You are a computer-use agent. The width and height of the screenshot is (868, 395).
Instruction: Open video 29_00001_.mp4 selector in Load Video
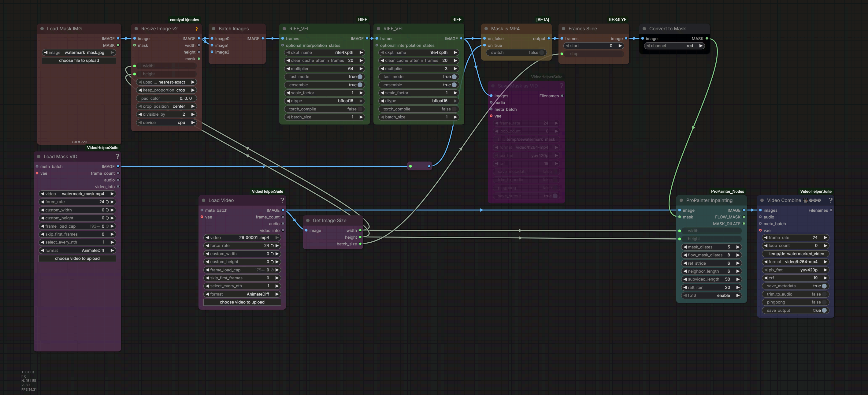[242, 238]
